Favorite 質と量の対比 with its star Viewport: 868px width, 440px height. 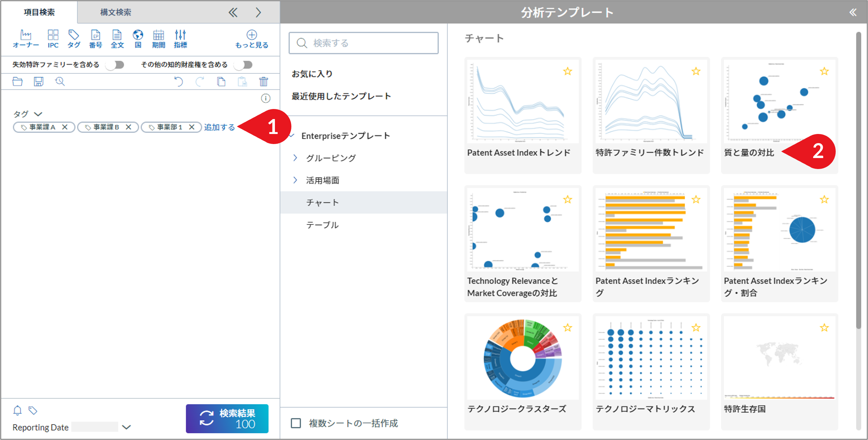click(824, 71)
